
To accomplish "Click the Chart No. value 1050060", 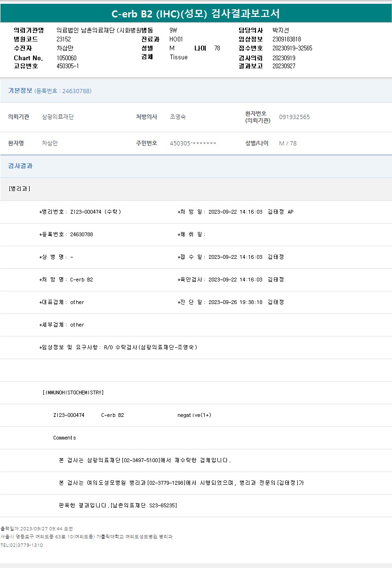I will point(66,58).
